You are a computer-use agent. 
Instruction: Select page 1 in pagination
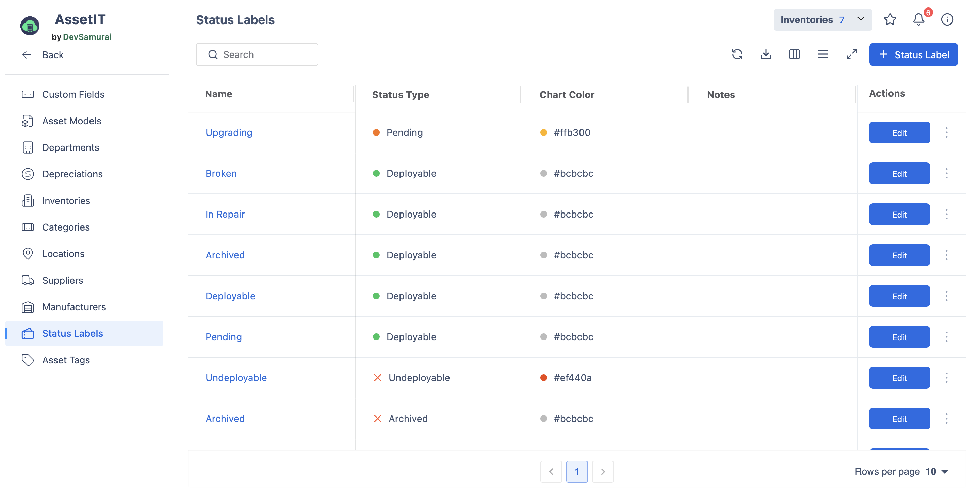tap(577, 472)
